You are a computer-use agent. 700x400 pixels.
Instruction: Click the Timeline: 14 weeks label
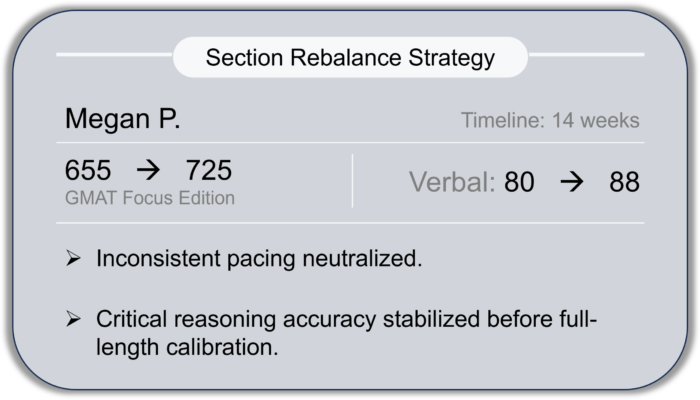tap(550, 121)
